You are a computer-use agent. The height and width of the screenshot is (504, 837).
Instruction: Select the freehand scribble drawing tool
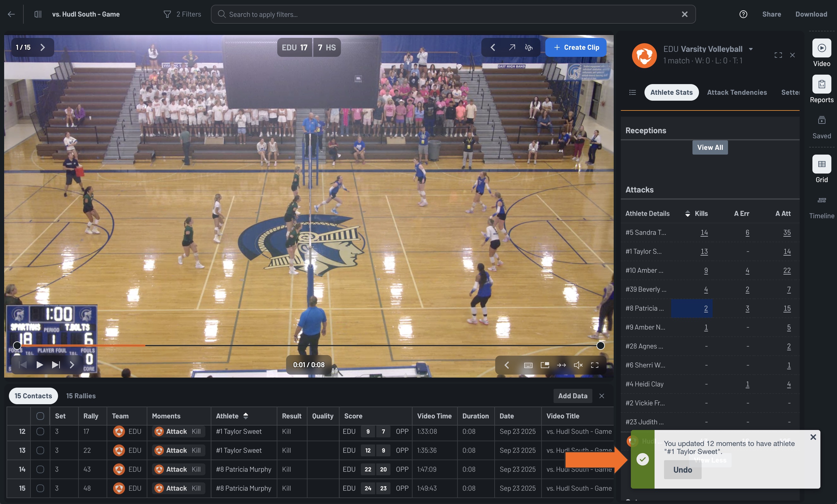click(529, 48)
